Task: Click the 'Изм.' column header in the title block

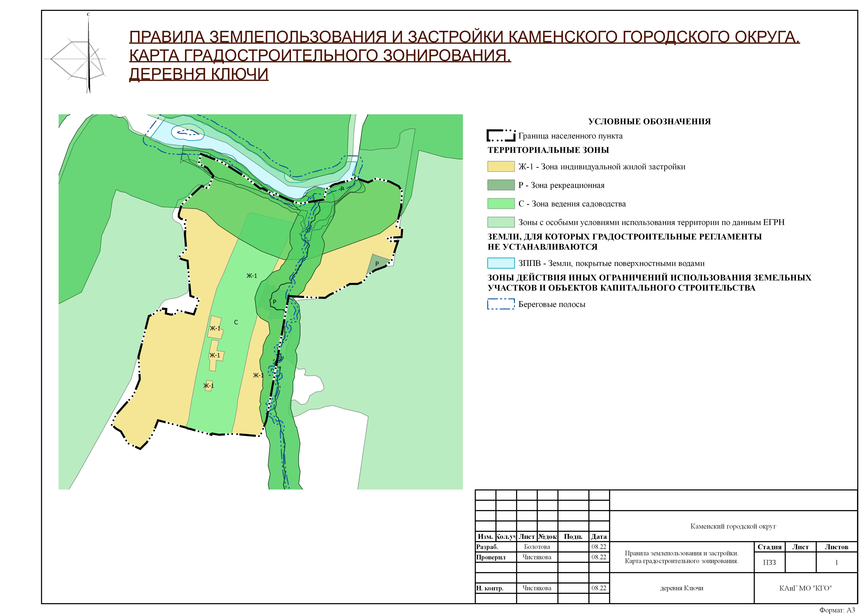Action: [x=485, y=536]
